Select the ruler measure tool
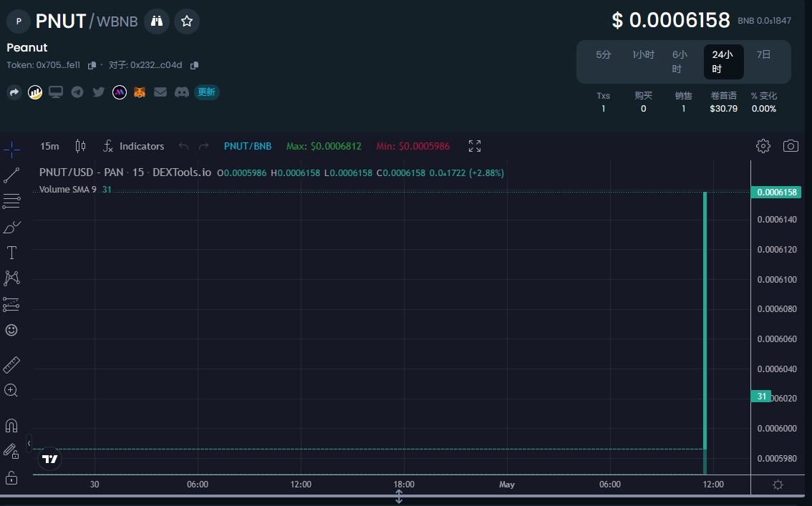Screen dimensions: 812x506 (x=11, y=365)
